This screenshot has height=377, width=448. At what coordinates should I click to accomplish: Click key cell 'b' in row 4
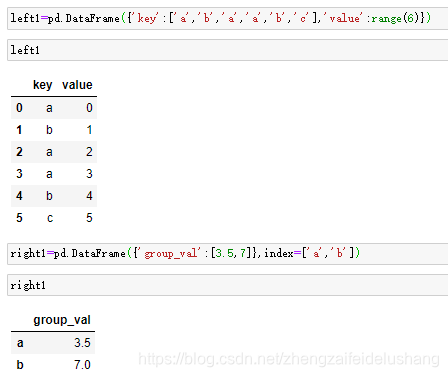pos(49,196)
